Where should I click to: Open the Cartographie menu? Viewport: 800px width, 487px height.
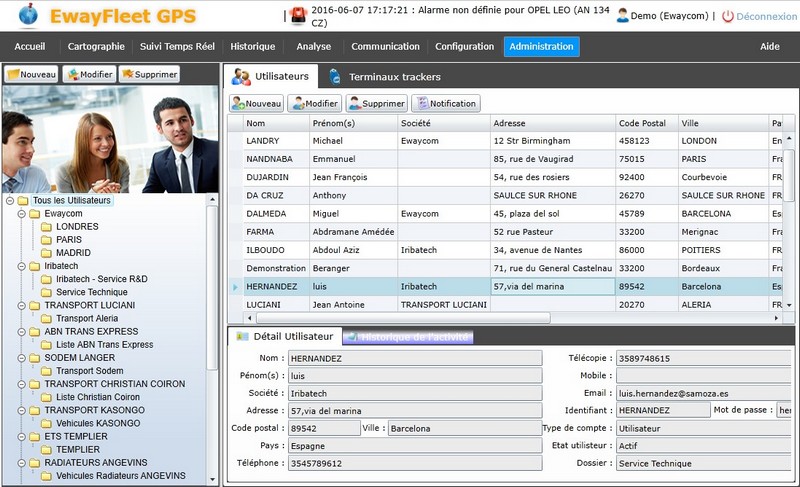click(x=96, y=46)
